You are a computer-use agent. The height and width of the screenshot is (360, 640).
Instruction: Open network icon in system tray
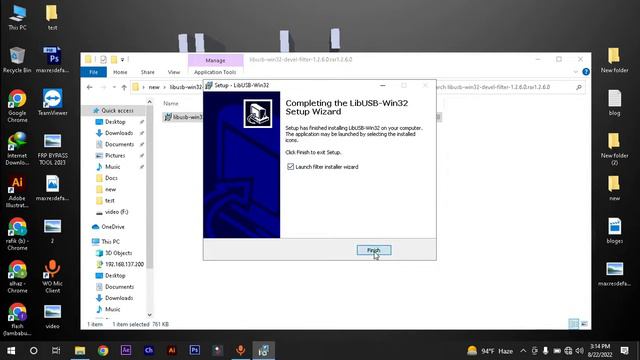tap(568, 351)
